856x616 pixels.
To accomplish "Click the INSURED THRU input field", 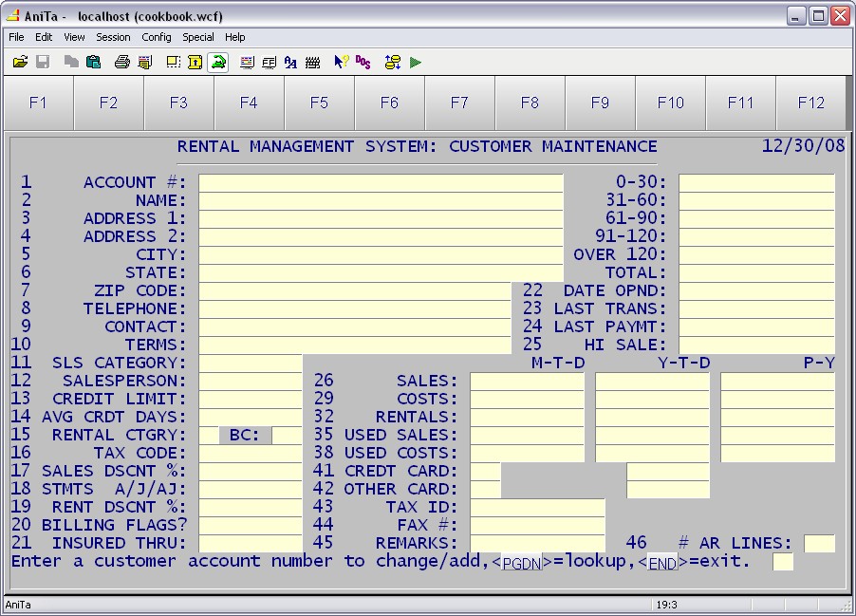I will [x=250, y=543].
